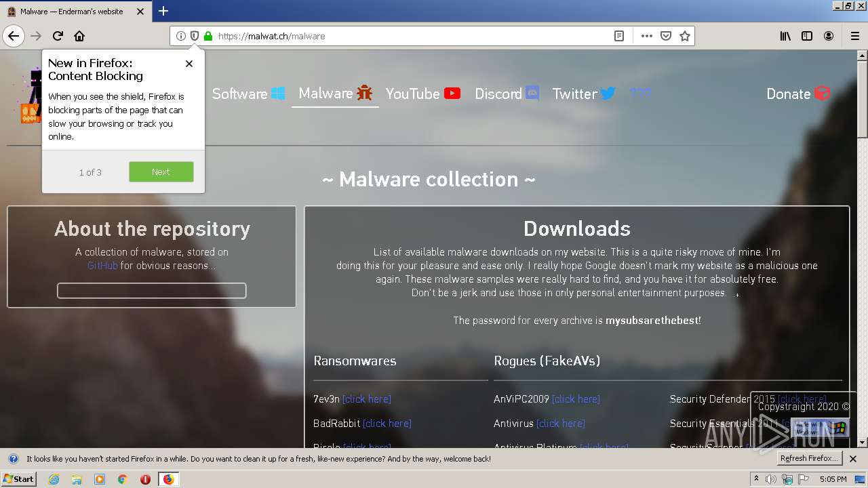Open the Firefox hamburger menu
Screen dimensions: 868x488
[x=854, y=36]
